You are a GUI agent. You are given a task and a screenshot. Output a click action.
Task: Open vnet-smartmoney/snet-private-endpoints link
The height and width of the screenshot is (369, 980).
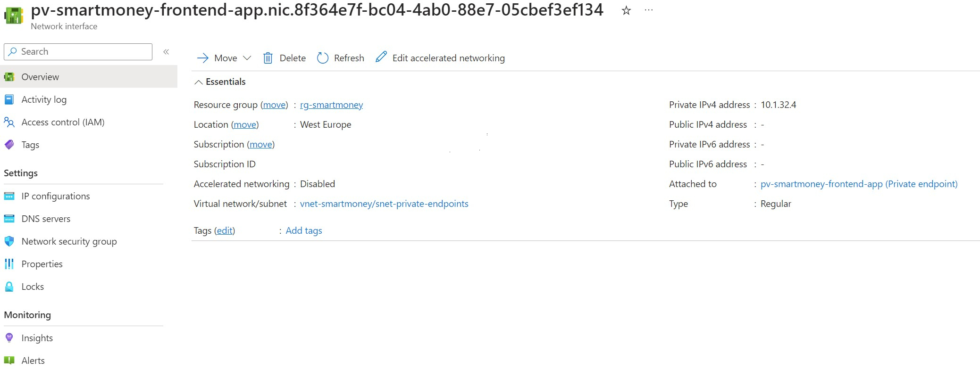[x=384, y=204]
